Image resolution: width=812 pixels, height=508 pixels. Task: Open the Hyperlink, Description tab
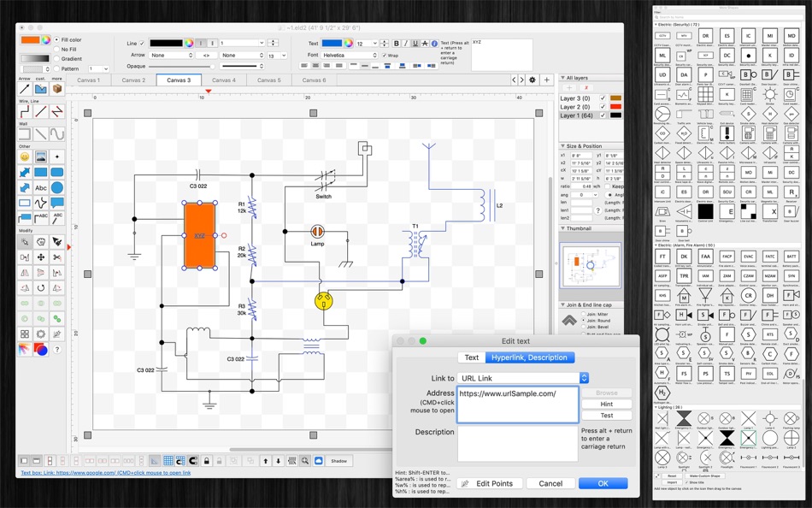pos(529,357)
